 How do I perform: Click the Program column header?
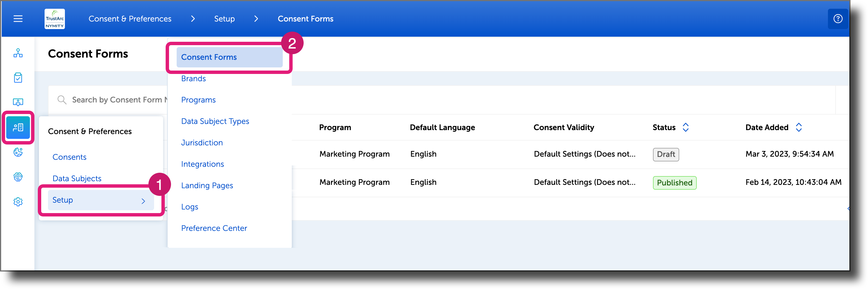coord(335,127)
